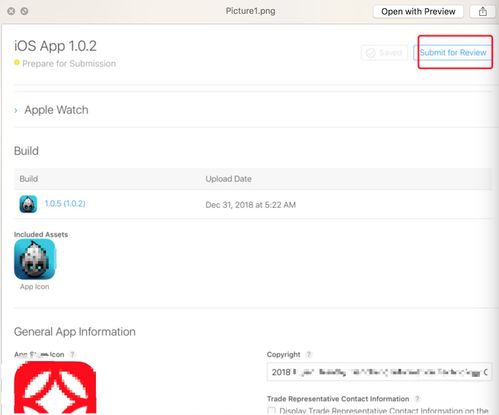Click the Saved button

click(384, 53)
